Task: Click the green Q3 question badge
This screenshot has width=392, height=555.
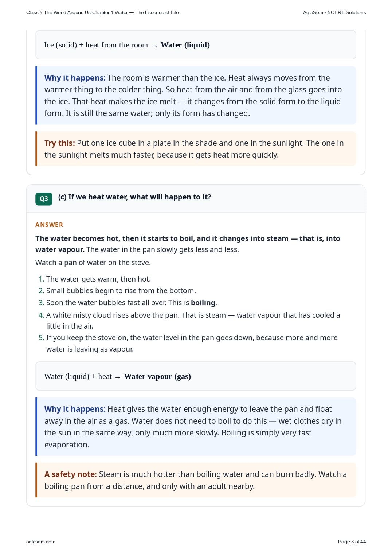Action: 44,199
